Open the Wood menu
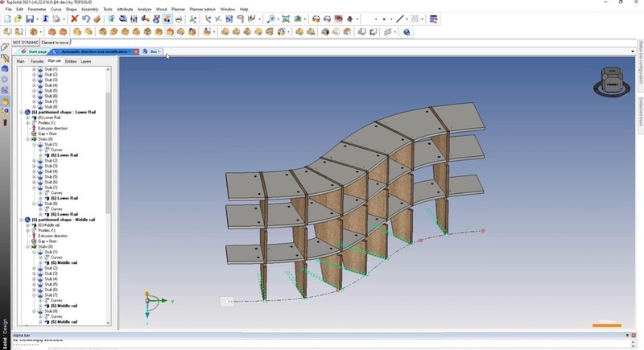 [161, 9]
